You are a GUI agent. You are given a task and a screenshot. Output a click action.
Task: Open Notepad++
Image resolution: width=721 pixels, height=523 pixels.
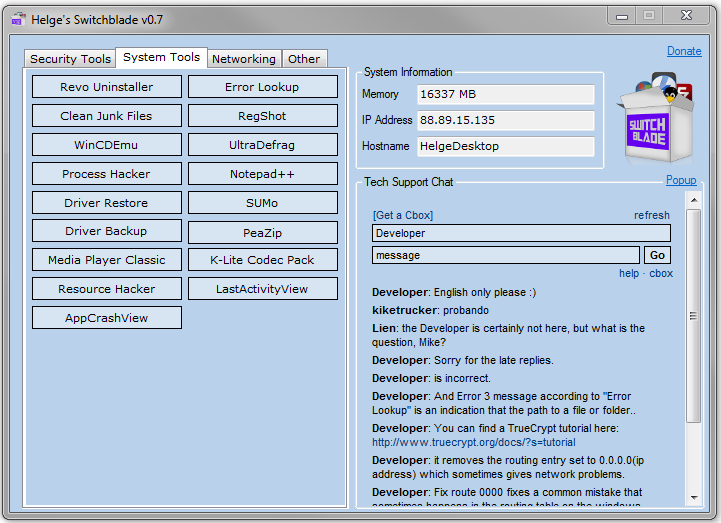pos(262,174)
